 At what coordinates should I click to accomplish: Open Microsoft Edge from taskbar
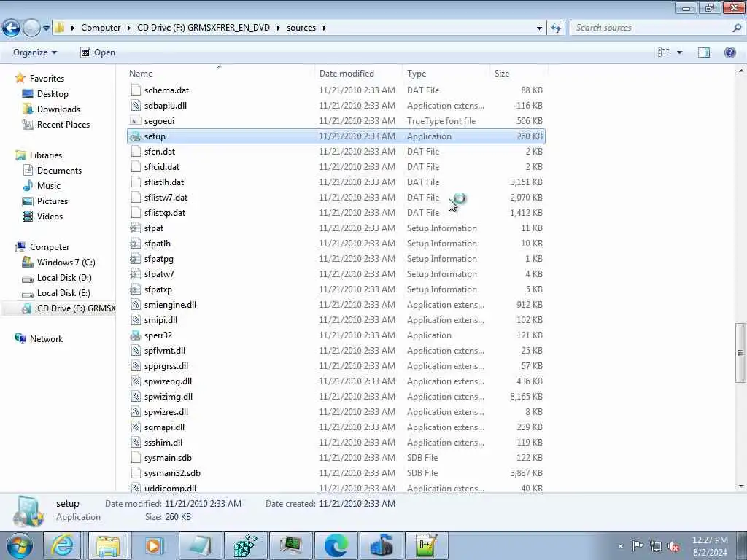(335, 545)
